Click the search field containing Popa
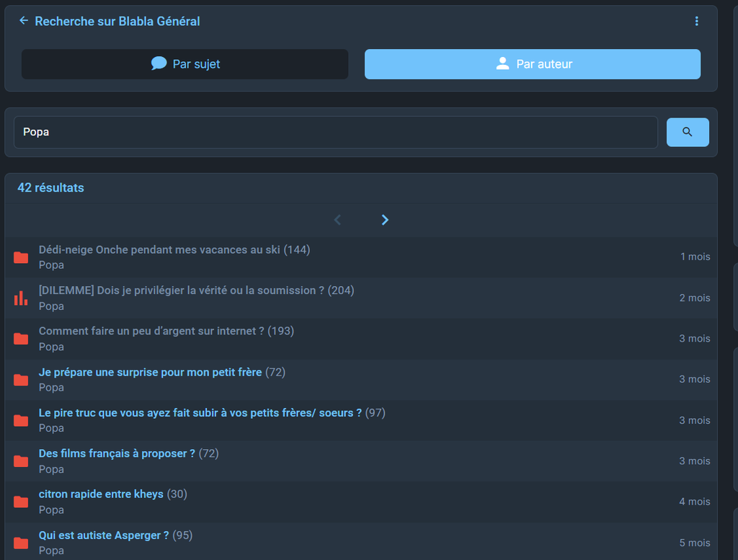 pyautogui.click(x=335, y=132)
